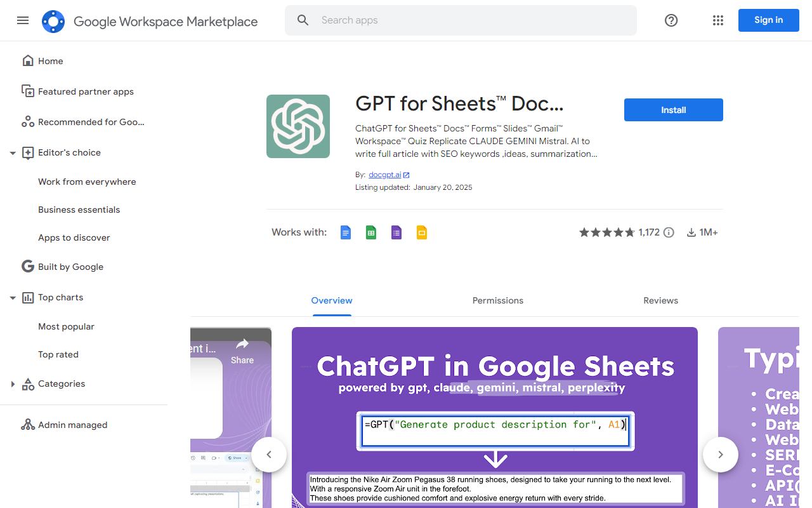Click the 'GPT for Sheets™ Doc…' app title

[x=459, y=104]
